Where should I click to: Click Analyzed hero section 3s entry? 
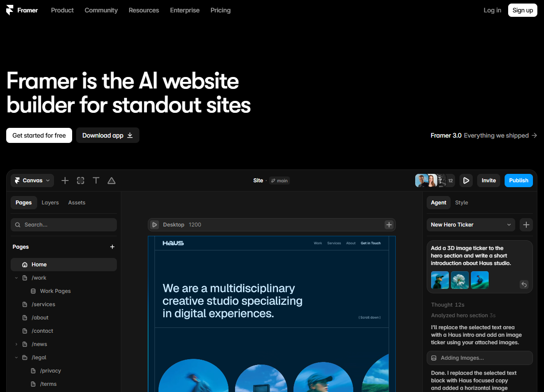[463, 315]
